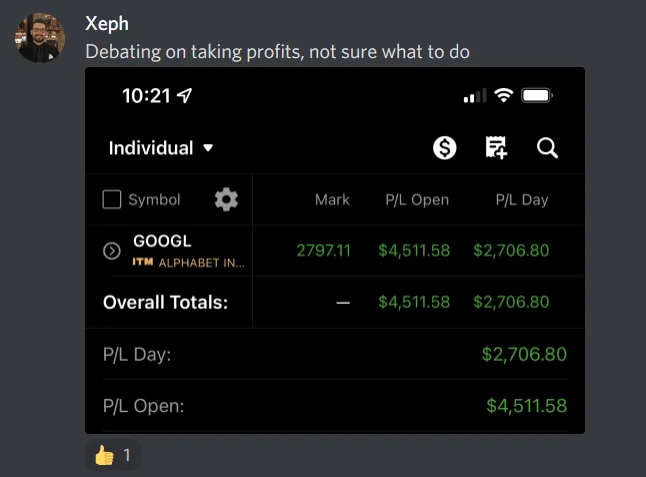Viewport: 646px width, 477px height.
Task: Click the Overall Totals row label
Action: coord(165,302)
